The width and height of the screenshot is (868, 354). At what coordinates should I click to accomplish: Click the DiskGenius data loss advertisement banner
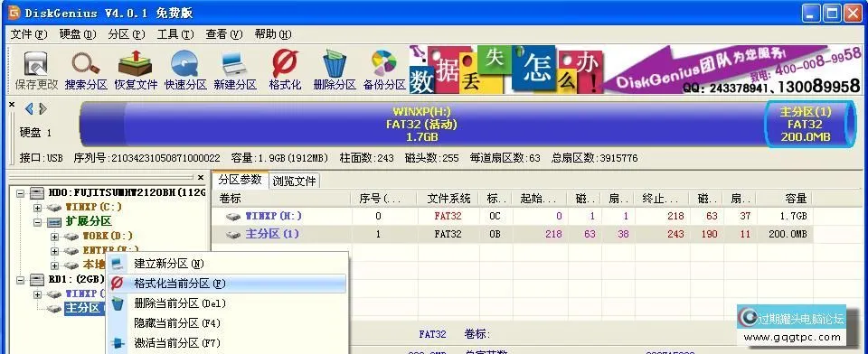point(636,70)
